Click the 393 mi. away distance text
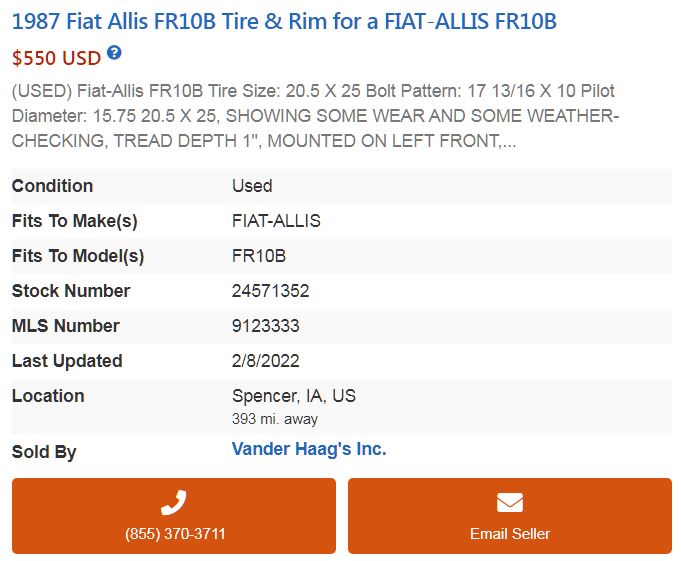 click(x=275, y=419)
